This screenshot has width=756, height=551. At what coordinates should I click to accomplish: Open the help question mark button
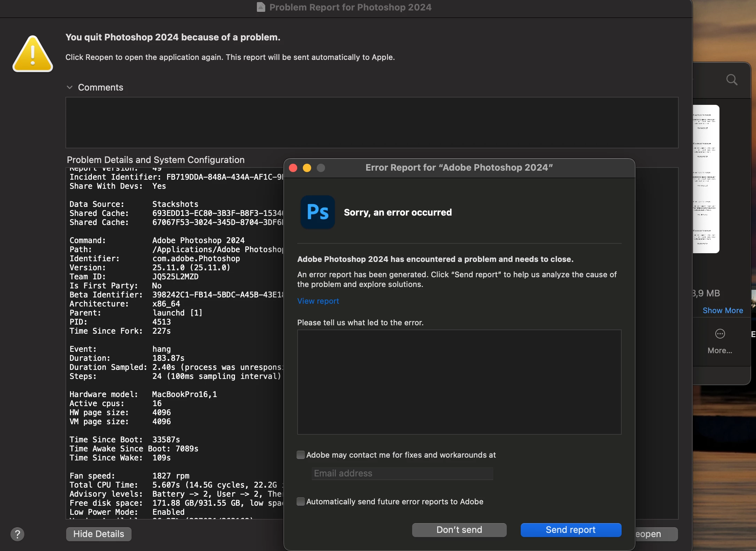click(17, 534)
